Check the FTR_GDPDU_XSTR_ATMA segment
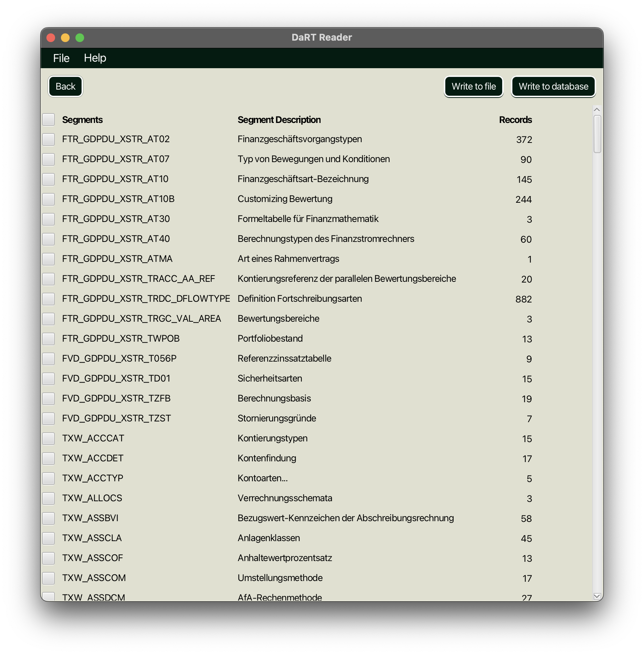The image size is (644, 655). tap(48, 259)
